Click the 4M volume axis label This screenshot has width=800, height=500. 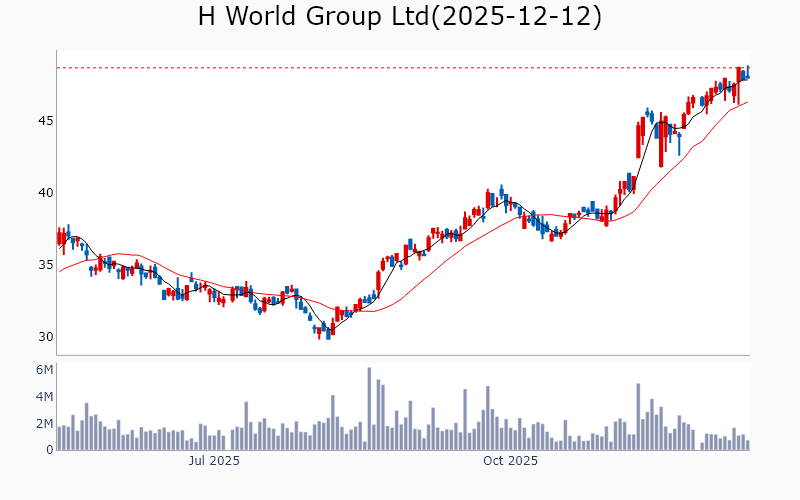coord(43,397)
